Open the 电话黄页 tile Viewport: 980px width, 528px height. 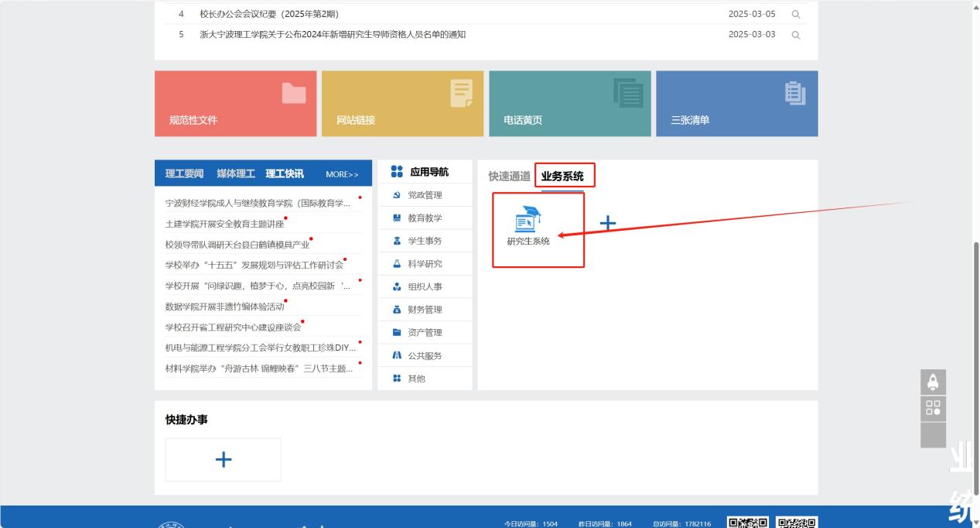point(569,104)
